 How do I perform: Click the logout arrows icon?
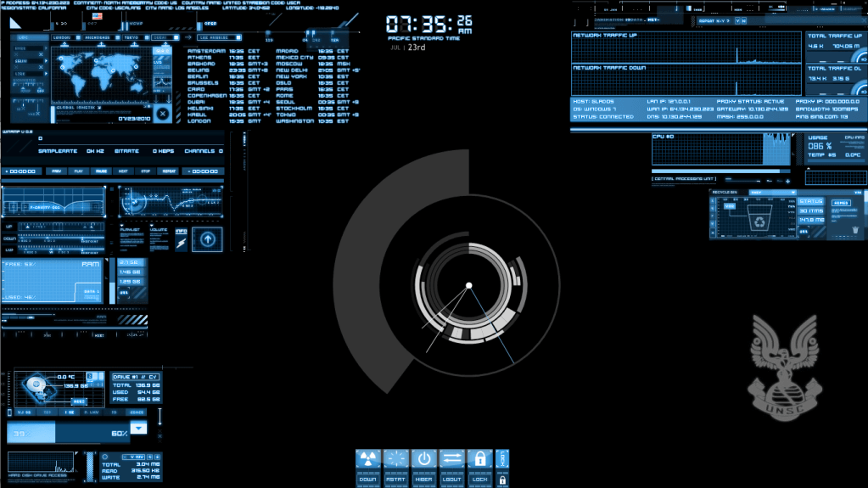click(451, 458)
